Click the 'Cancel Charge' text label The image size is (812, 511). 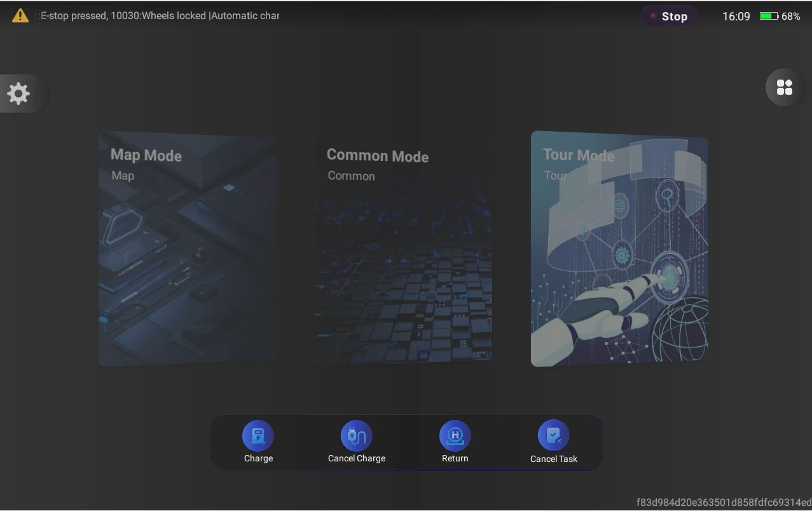(357, 458)
